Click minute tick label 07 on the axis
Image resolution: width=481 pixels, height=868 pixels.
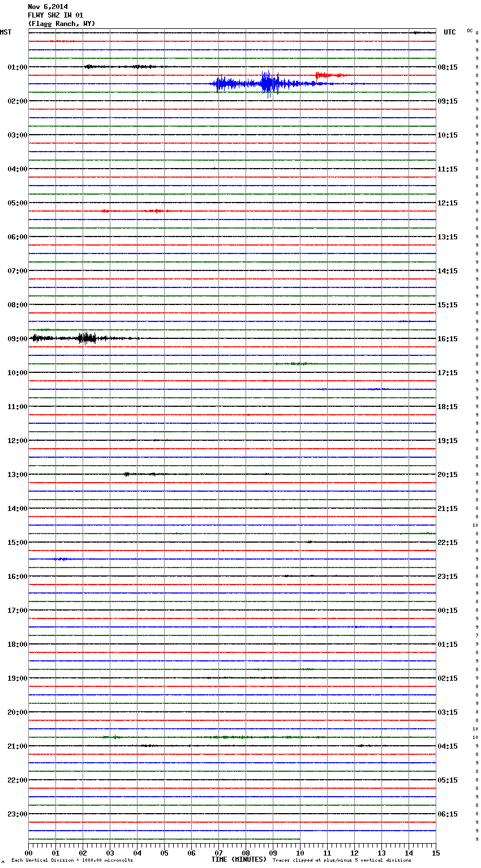pos(218,853)
